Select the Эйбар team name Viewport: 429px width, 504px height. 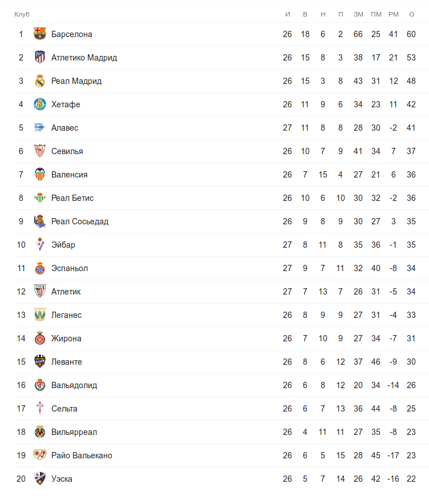pos(63,245)
